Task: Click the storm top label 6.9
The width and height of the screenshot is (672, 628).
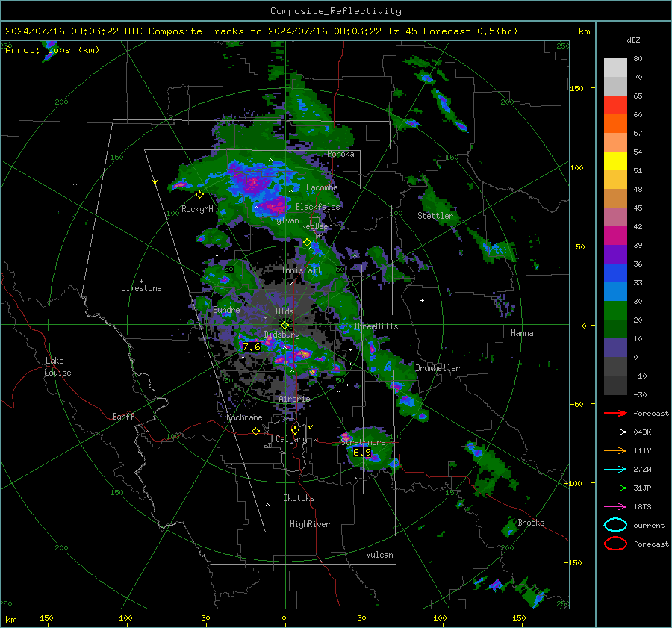Action: click(361, 453)
